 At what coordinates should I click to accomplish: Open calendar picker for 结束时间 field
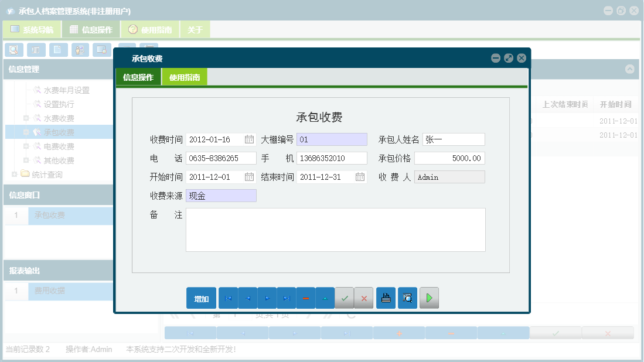tap(360, 176)
